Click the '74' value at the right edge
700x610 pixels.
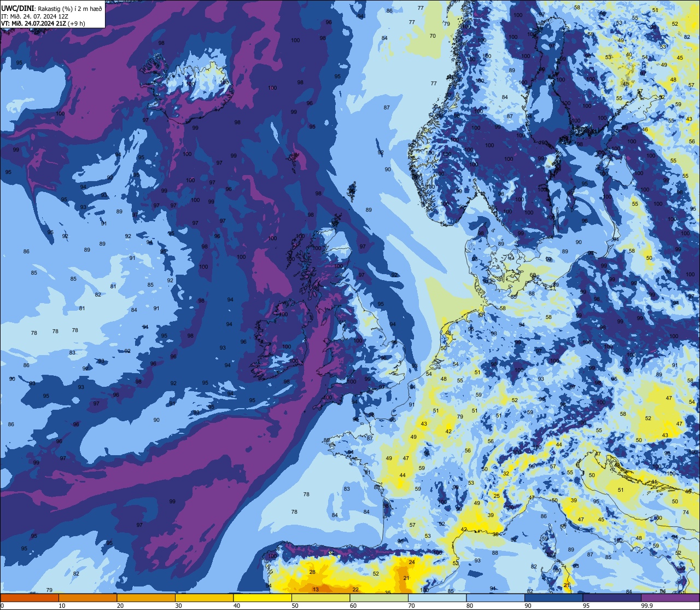pyautogui.click(x=686, y=512)
